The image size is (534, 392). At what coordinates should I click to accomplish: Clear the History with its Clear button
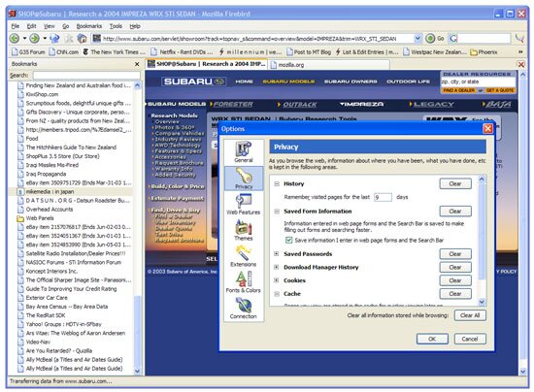pos(455,183)
